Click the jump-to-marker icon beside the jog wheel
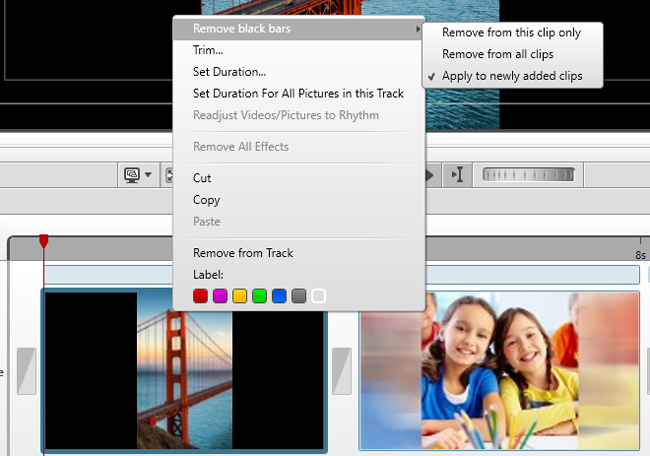This screenshot has width=650, height=456. pos(457,175)
